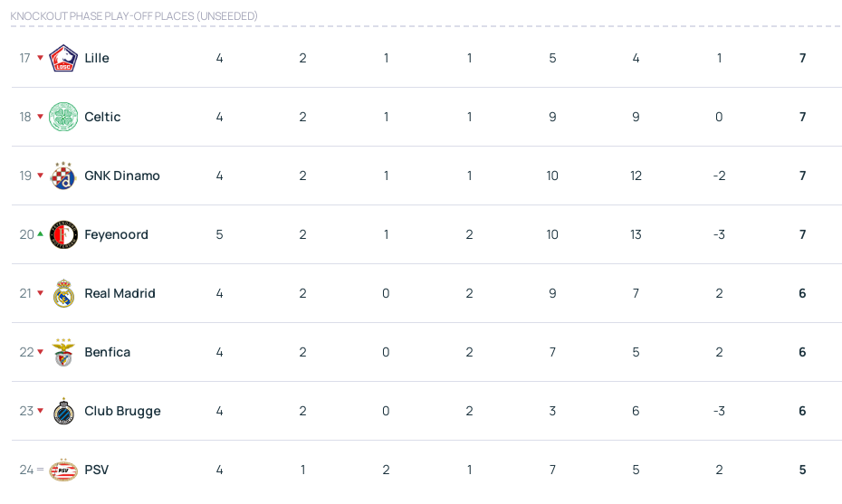Click the Benfica club crest
The image size is (842, 504).
(63, 352)
